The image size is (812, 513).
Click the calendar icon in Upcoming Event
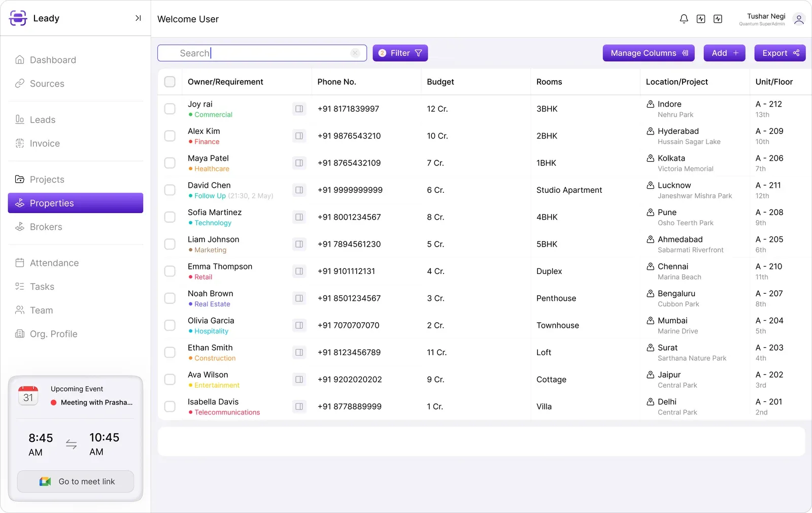pos(28,396)
